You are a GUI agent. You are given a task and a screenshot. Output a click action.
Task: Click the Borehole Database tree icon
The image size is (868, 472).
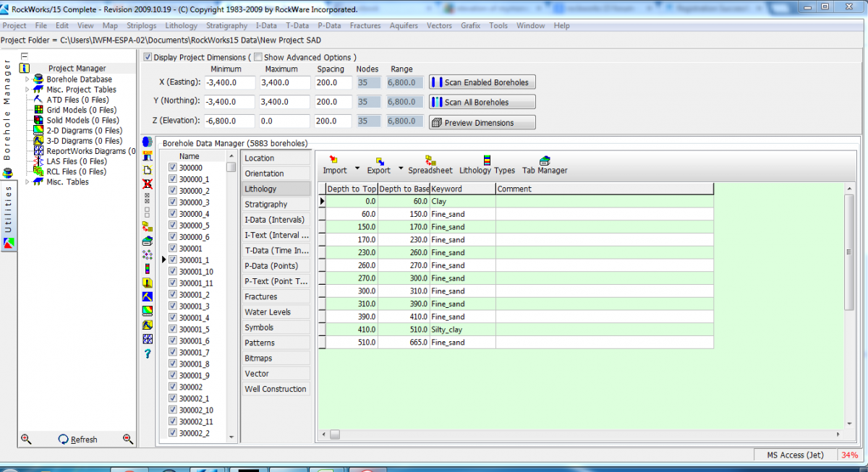click(x=39, y=80)
